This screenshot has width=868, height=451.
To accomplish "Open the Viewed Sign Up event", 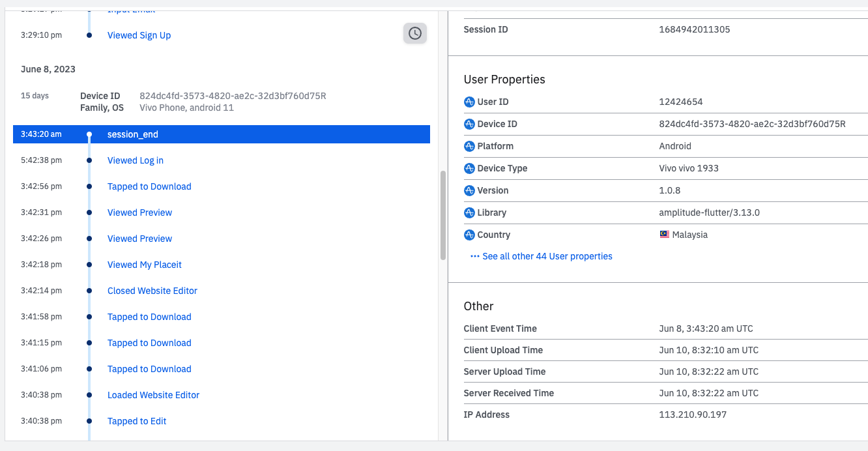I will click(x=139, y=35).
